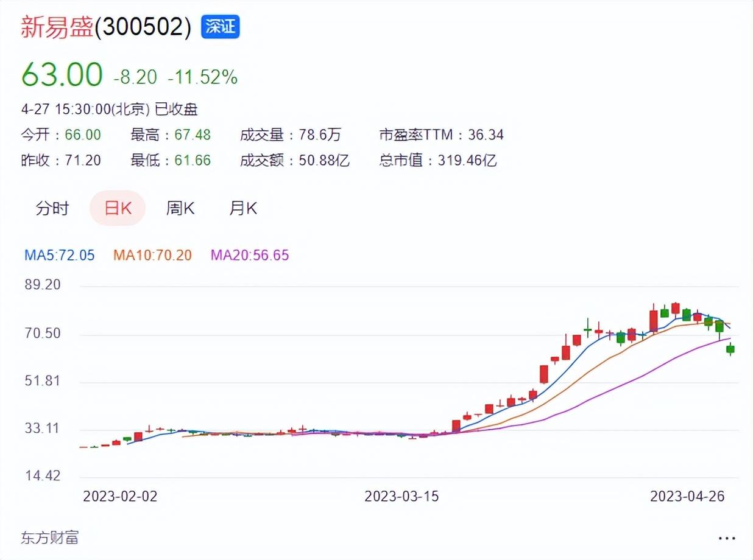
Task: Click the 33.11 y-axis price label
Action: coord(43,428)
